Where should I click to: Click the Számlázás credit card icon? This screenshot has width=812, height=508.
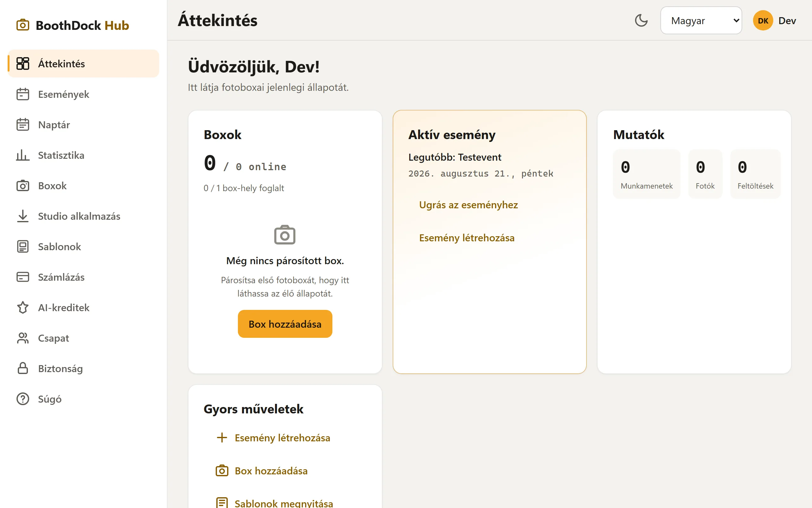(23, 277)
